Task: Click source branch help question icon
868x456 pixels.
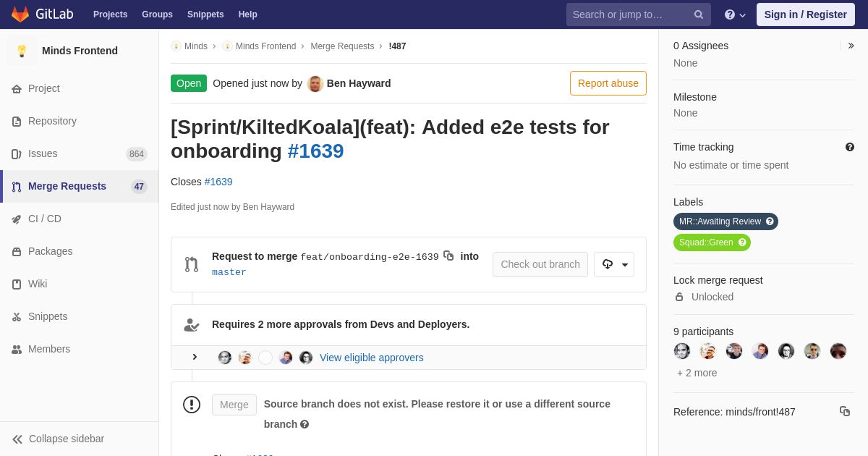Action: [x=305, y=424]
